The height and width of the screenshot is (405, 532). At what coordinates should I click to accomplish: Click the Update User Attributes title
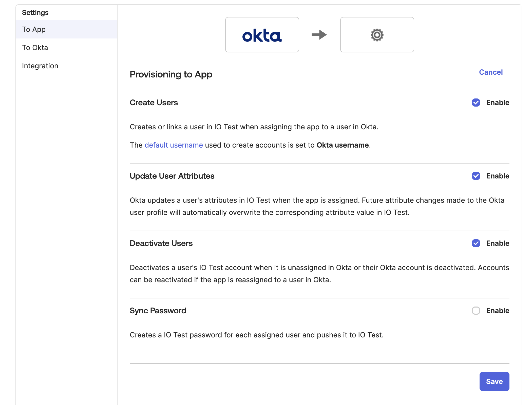pos(172,176)
